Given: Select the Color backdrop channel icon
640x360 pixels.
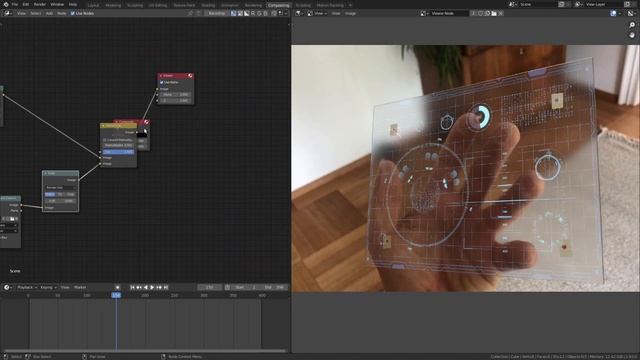Looking at the screenshot, I should [240, 13].
